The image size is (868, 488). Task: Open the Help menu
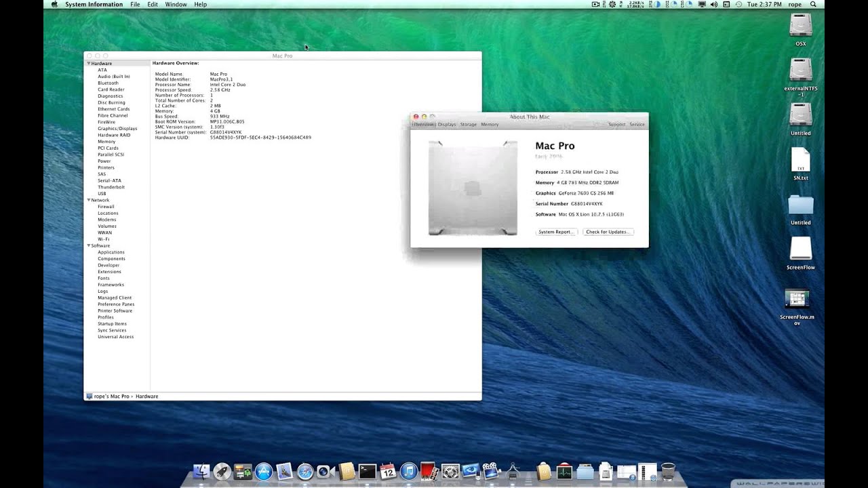point(200,4)
